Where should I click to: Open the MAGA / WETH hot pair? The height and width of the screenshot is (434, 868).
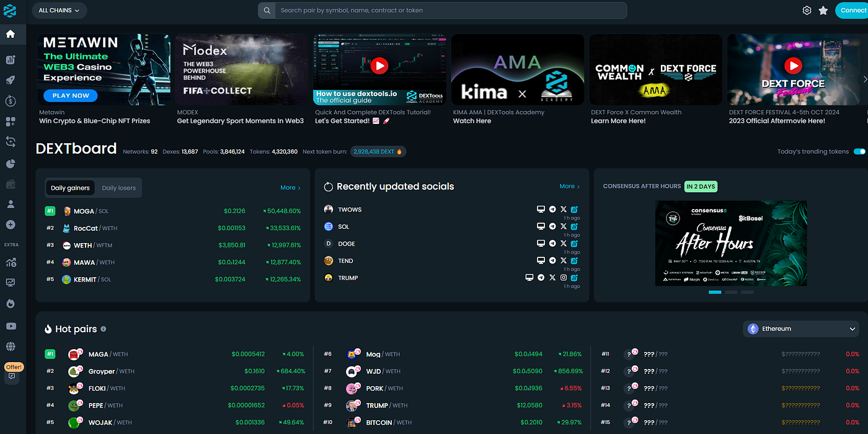pyautogui.click(x=175, y=354)
